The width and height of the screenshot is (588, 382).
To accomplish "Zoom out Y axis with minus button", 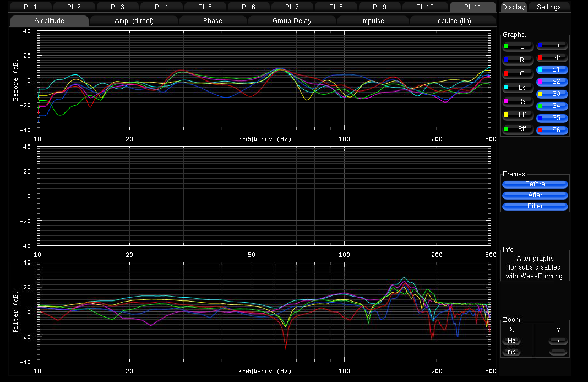I will (x=558, y=352).
